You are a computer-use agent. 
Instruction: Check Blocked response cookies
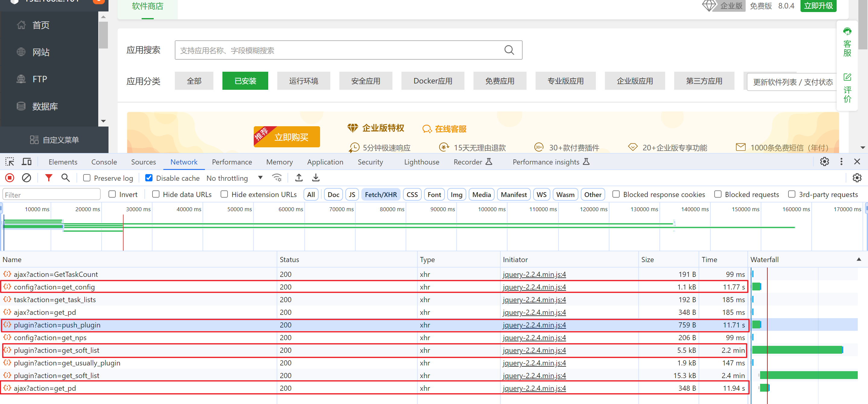coord(616,194)
